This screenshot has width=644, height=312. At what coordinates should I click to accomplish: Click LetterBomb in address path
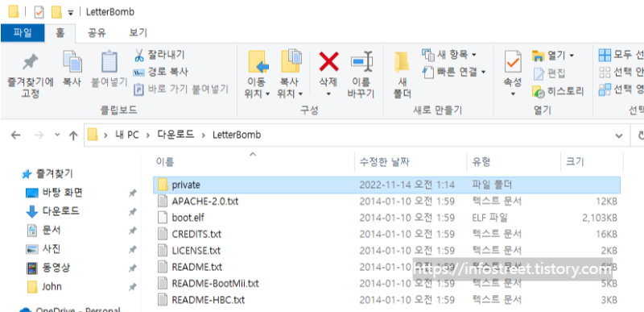(237, 135)
